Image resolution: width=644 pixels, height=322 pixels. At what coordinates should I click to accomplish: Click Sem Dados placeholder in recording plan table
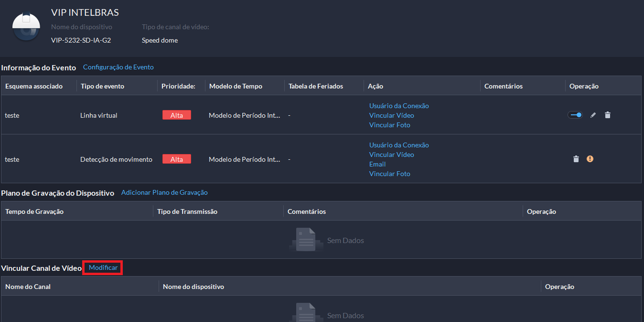[x=345, y=240]
